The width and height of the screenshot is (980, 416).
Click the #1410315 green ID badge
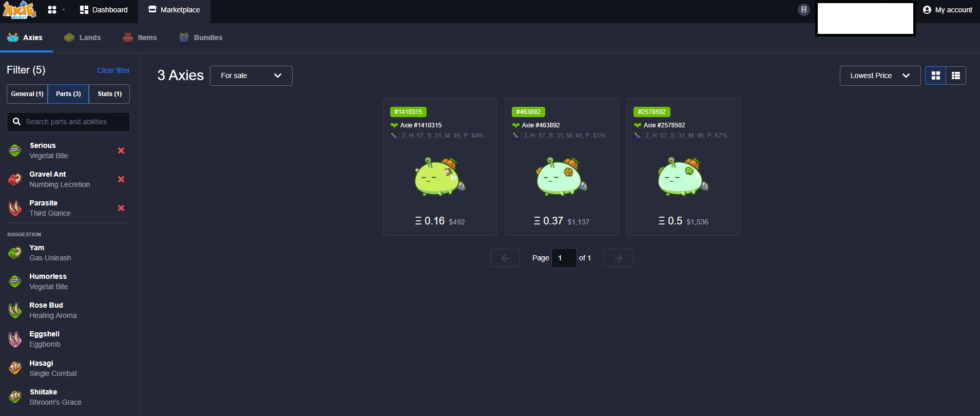[x=408, y=112]
